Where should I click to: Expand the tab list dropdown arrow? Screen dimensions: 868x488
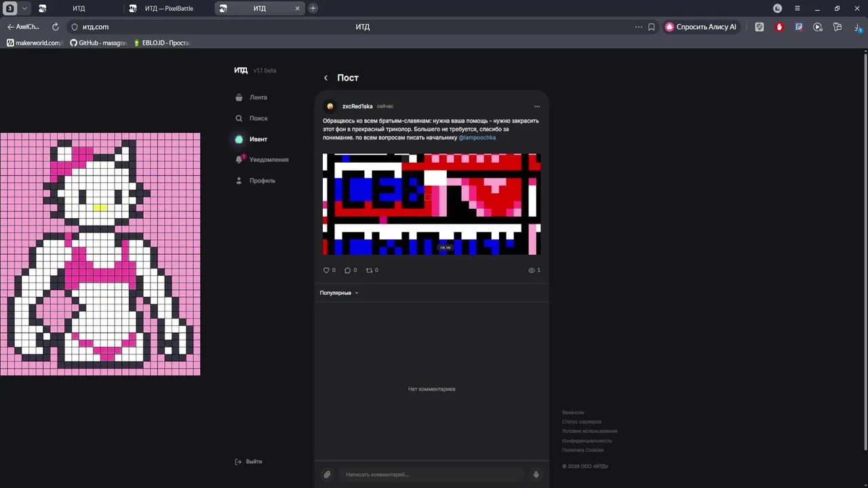(24, 8)
